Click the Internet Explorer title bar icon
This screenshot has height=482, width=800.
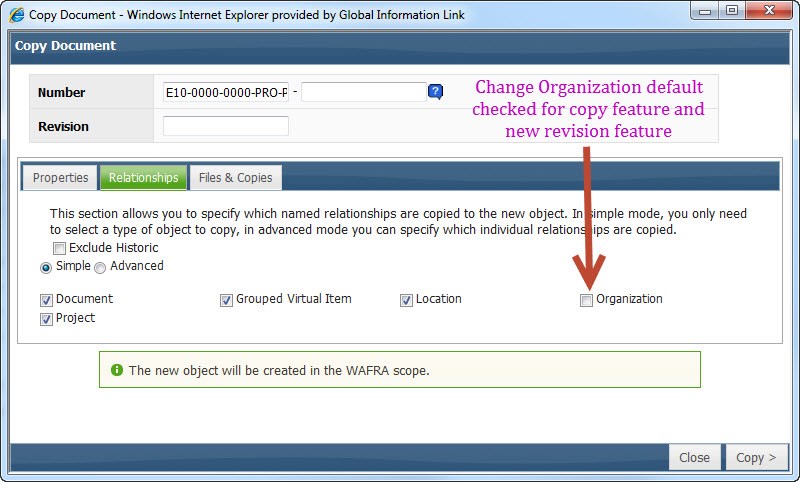[x=16, y=15]
